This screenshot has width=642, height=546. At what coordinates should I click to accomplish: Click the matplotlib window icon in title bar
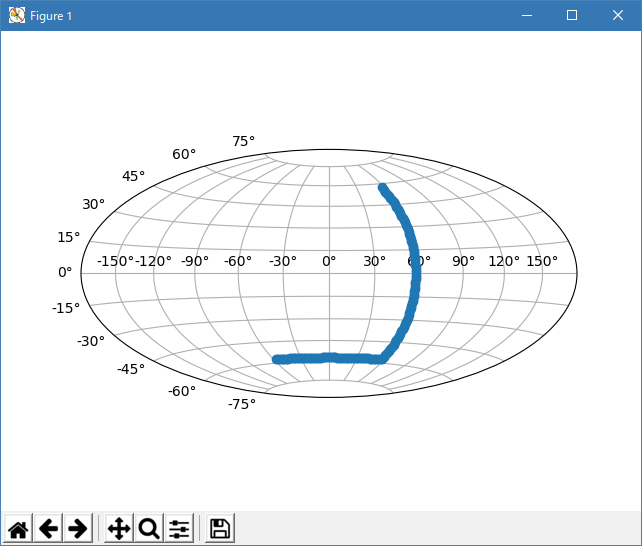[x=17, y=16]
